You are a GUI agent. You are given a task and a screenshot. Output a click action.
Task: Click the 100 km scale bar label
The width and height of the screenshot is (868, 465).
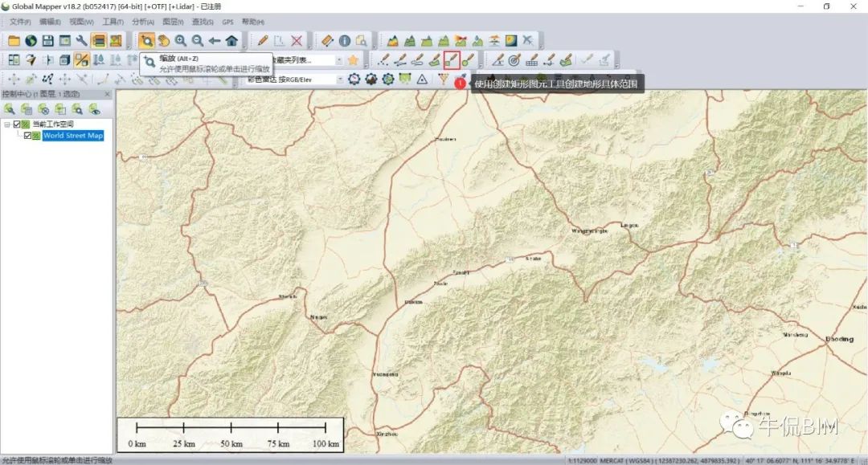[326, 443]
